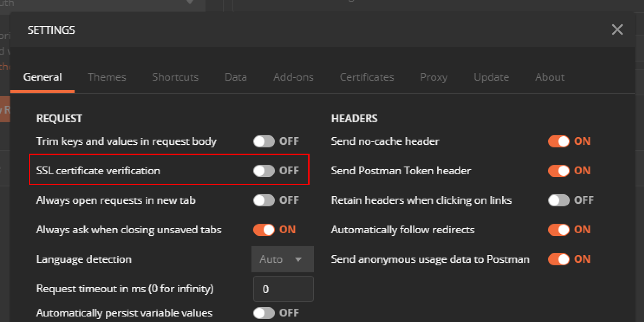Go to the Data tab

235,77
